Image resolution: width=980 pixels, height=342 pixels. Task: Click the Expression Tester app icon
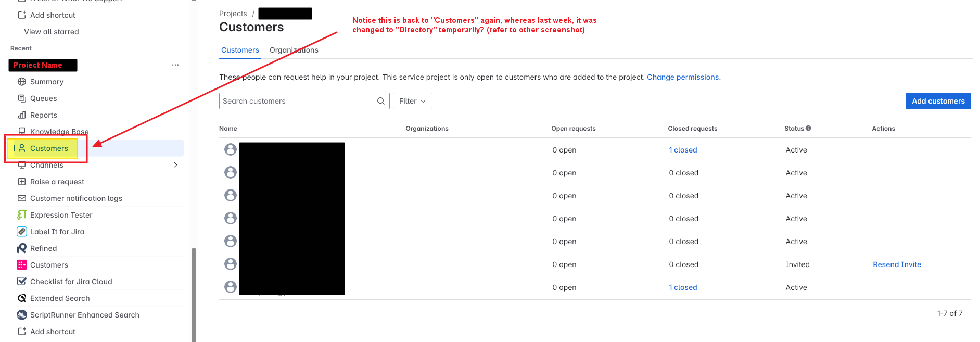coord(22,215)
